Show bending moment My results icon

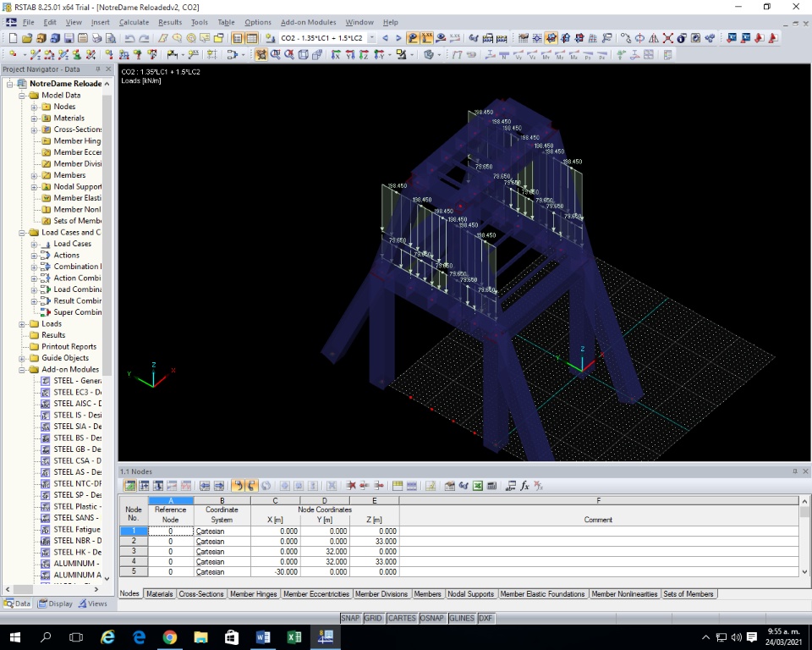click(x=560, y=54)
